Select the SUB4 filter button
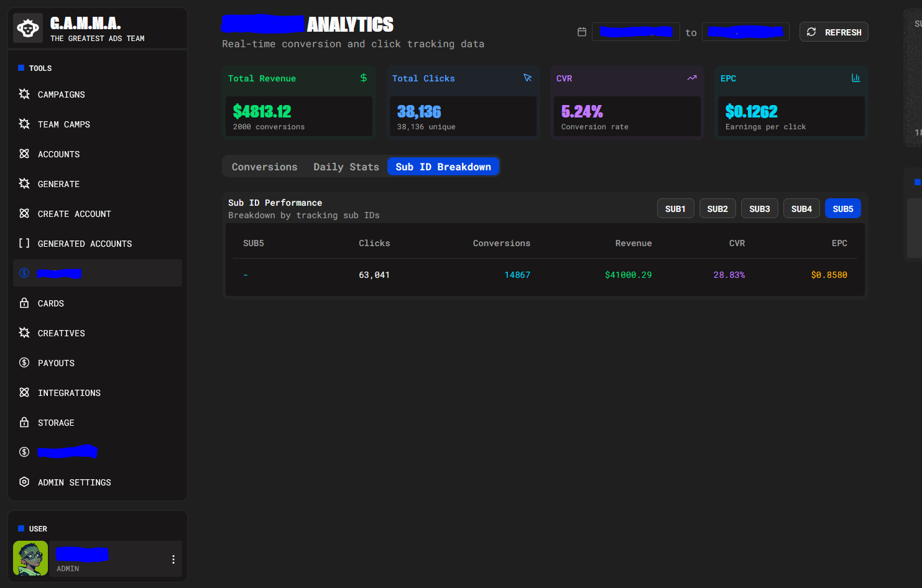 tap(801, 209)
